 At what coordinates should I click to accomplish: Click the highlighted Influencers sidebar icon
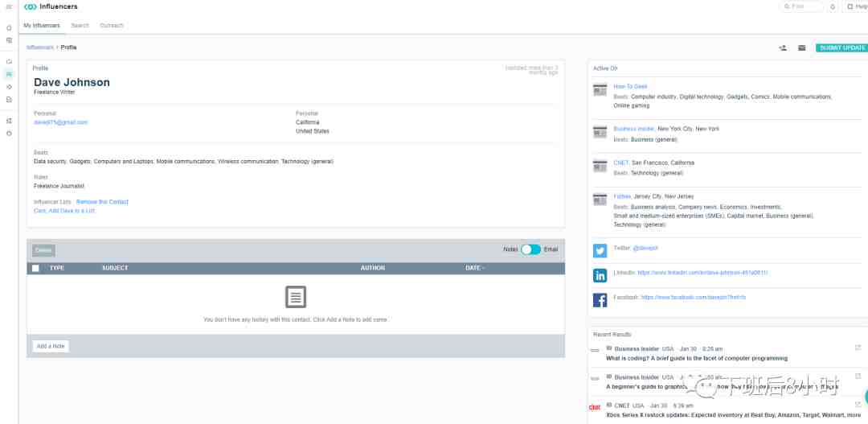[9, 74]
